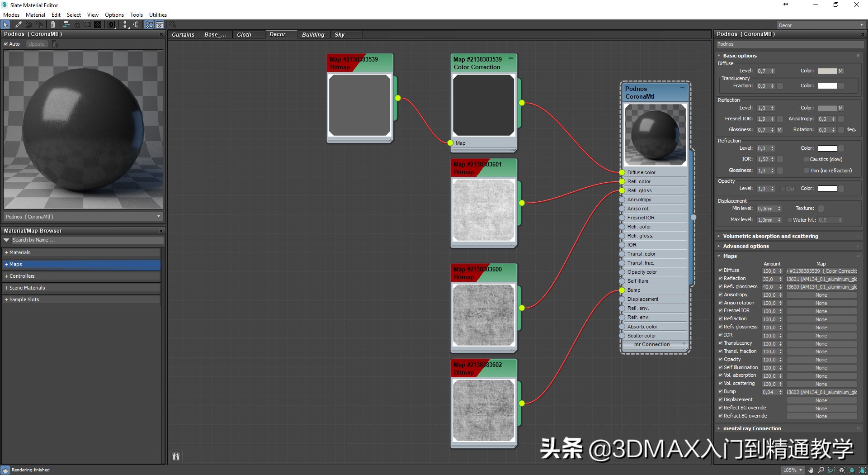Enable the Caustics (slow) checkbox

[806, 159]
